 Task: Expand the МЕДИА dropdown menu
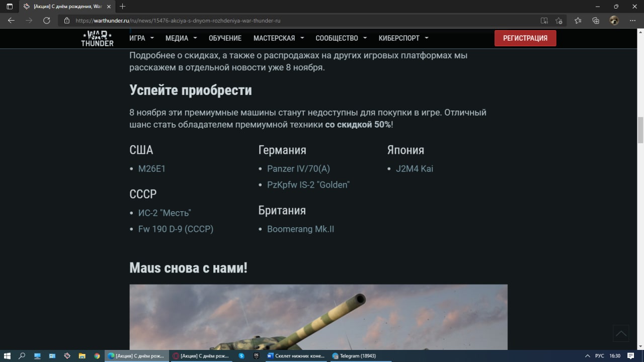coord(181,38)
